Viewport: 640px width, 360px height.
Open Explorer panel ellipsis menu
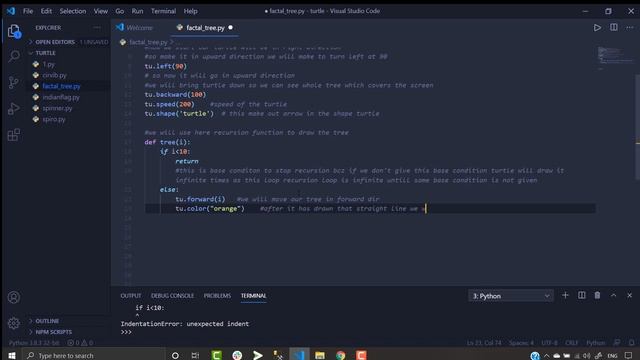[x=97, y=27]
